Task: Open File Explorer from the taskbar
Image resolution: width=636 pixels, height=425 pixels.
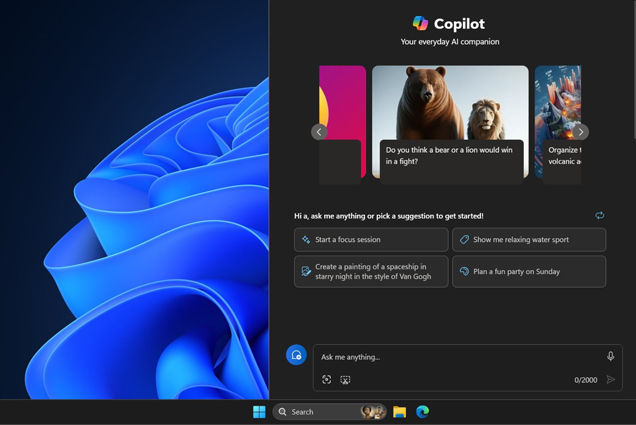Action: click(x=399, y=412)
